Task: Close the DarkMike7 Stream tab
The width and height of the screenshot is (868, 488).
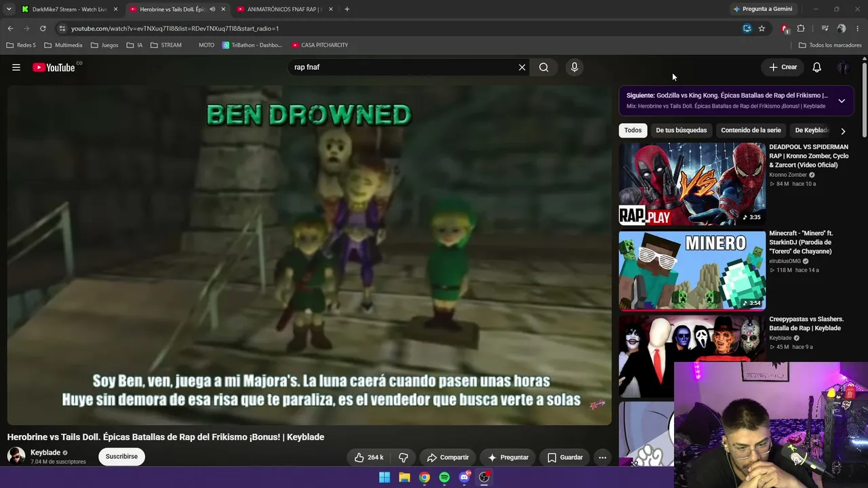Action: [x=116, y=9]
